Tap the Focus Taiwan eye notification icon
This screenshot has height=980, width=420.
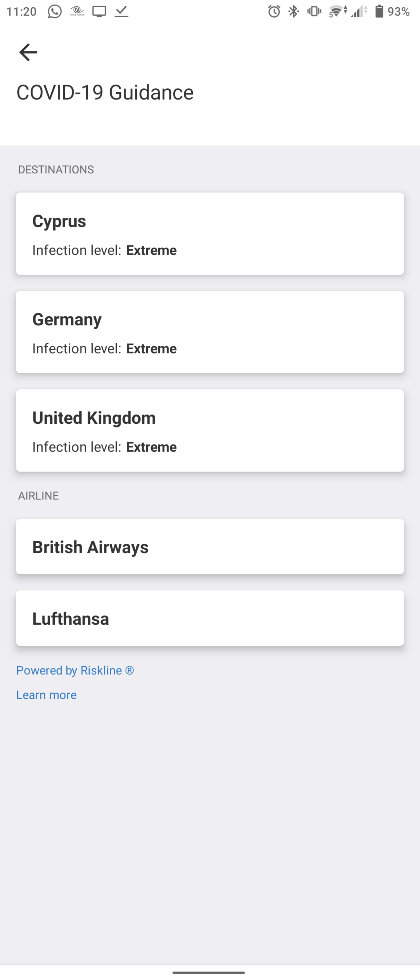tap(77, 11)
